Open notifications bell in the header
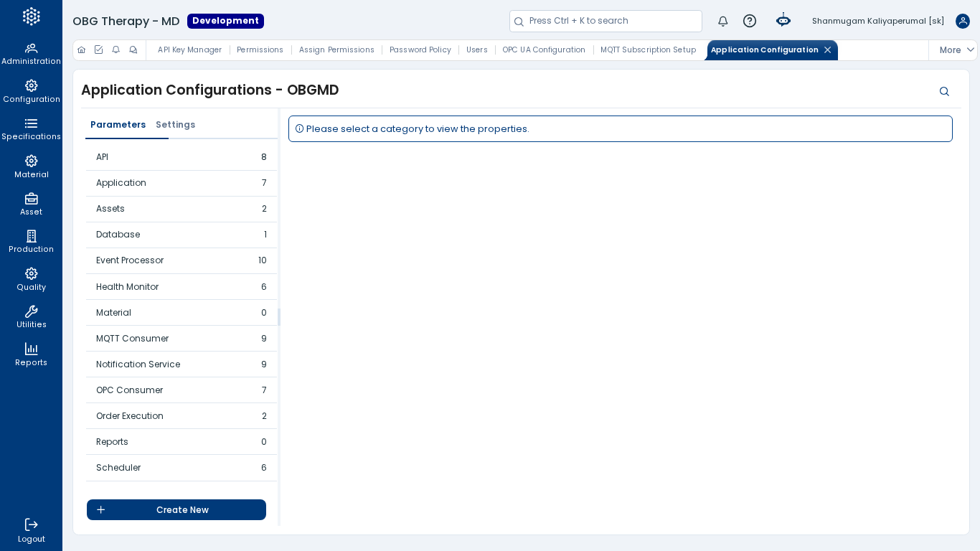The width and height of the screenshot is (980, 551). pos(723,21)
